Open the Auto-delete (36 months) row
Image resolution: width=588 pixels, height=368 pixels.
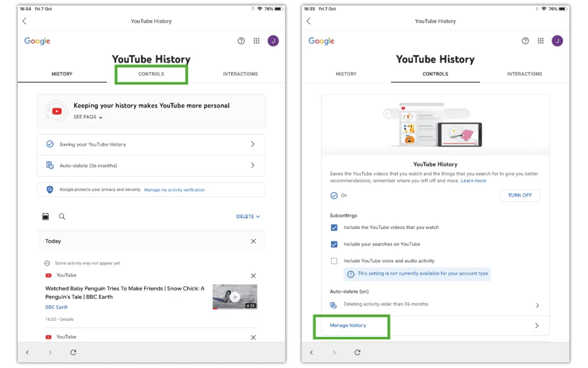tap(151, 166)
